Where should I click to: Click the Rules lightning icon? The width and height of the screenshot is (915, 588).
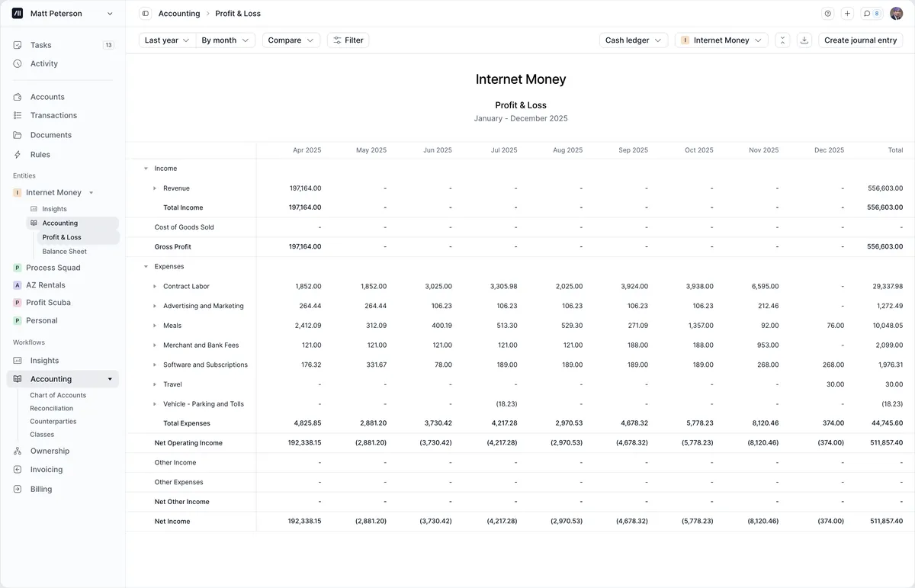pos(18,155)
